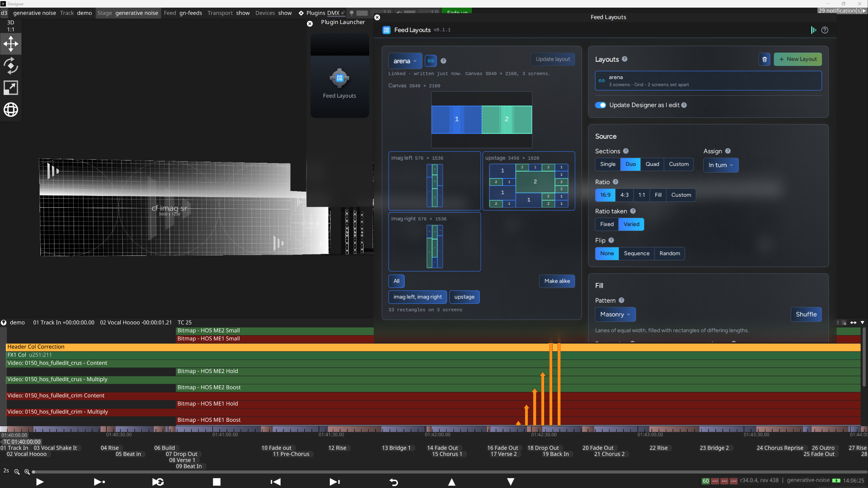Click the disguise logo icon in Feed Layouts header

click(813, 30)
